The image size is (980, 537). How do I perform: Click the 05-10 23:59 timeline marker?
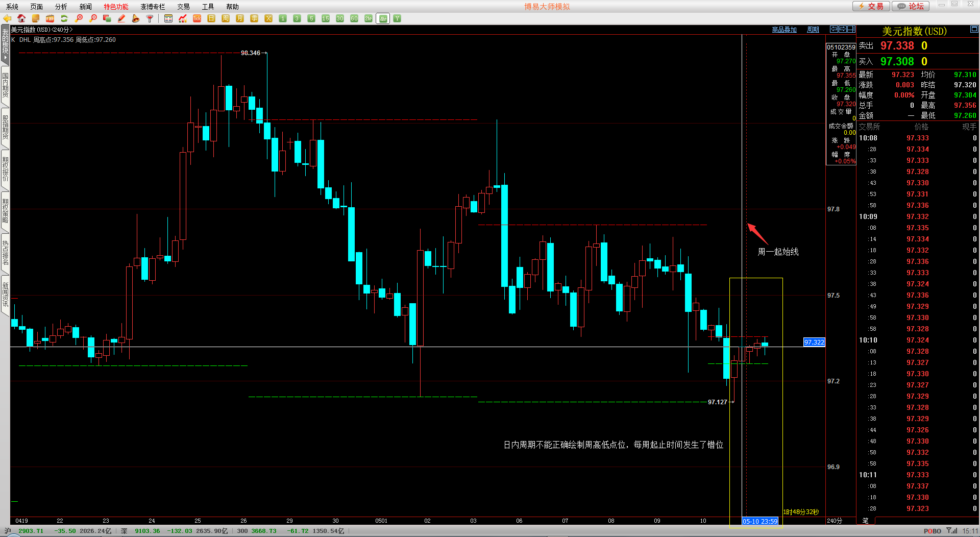[759, 521]
